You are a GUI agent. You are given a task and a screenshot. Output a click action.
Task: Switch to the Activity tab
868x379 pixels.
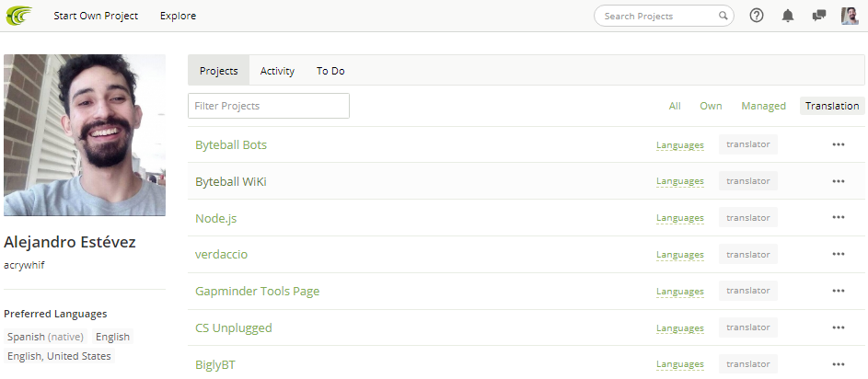tap(277, 71)
